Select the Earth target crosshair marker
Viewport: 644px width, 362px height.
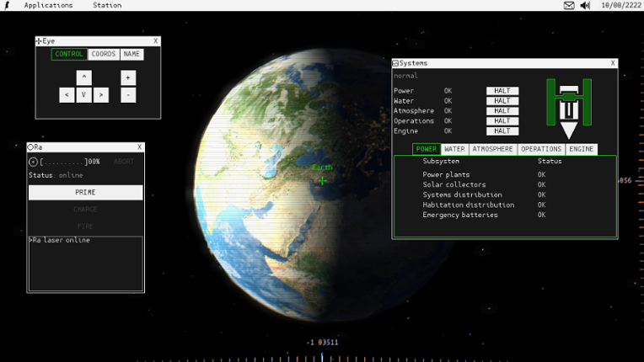coord(322,180)
